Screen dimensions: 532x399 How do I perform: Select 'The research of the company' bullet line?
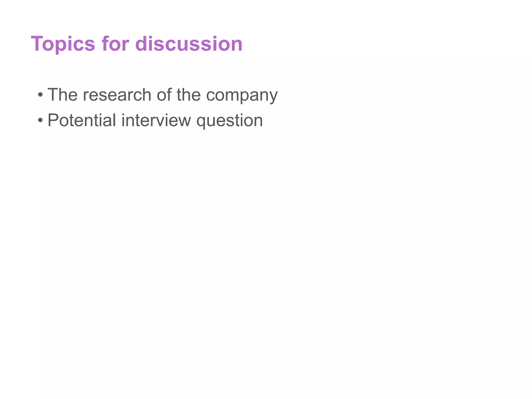click(x=163, y=95)
